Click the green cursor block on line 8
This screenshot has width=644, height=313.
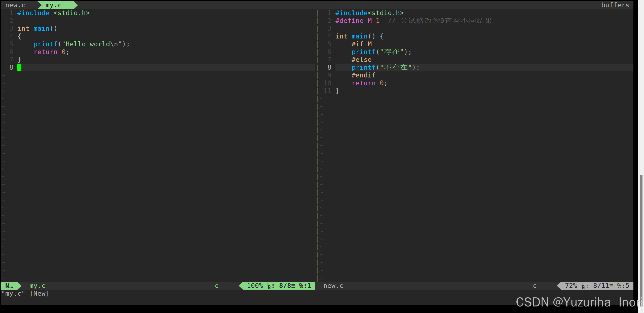pyautogui.click(x=19, y=67)
